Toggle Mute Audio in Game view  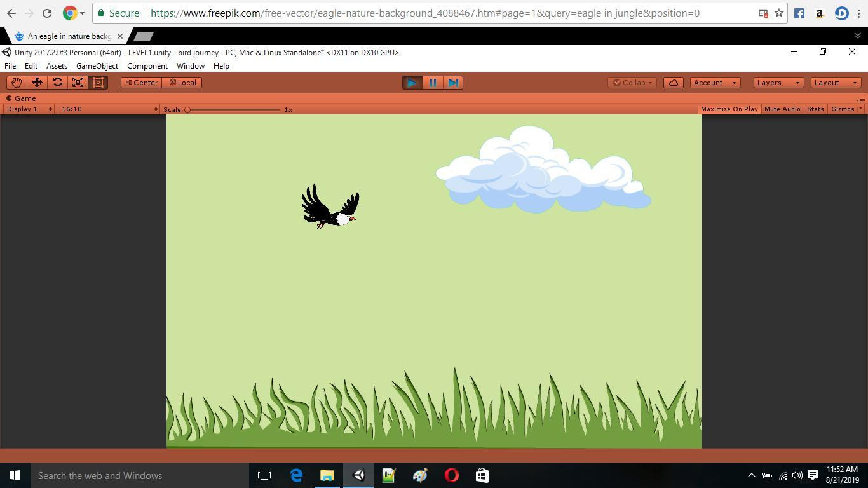click(782, 109)
